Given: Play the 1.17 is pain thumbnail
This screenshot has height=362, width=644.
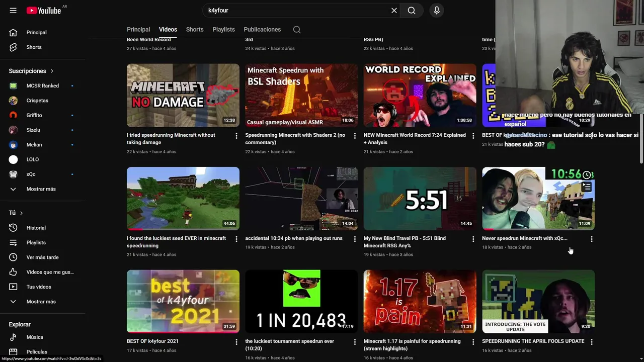Looking at the screenshot, I should [x=420, y=302].
